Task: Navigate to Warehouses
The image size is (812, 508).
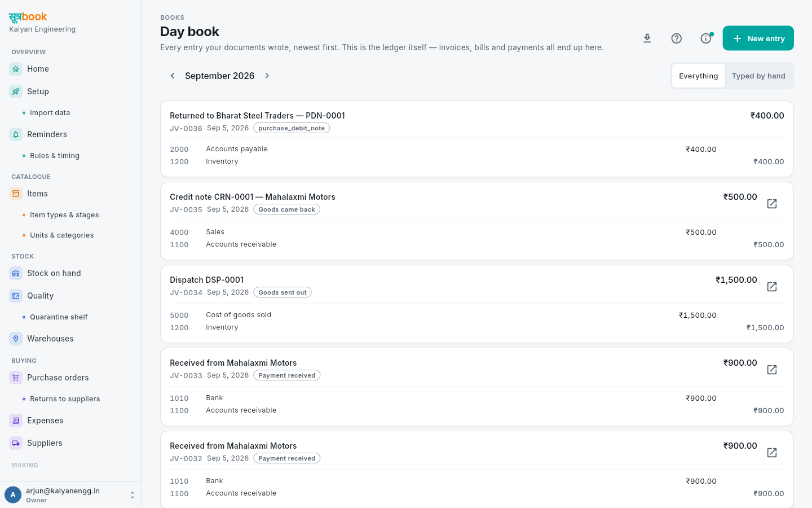Action: point(50,339)
